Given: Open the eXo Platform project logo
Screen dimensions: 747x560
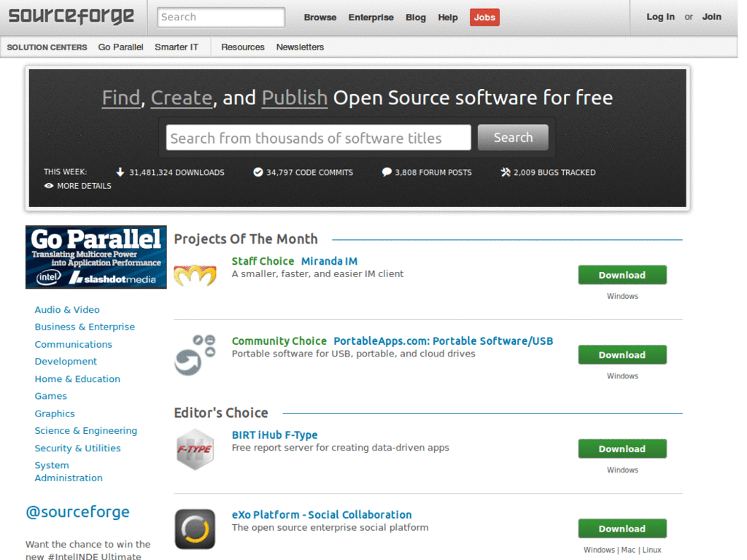Looking at the screenshot, I should (x=195, y=529).
